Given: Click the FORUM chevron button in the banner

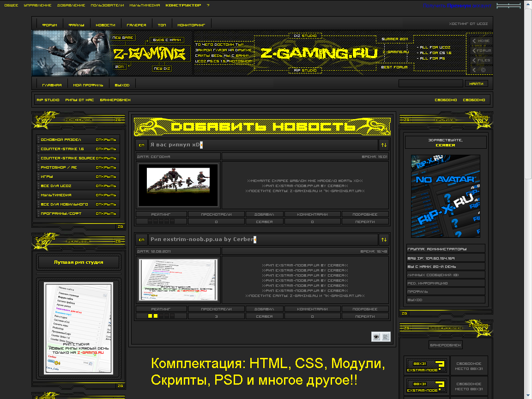Looking at the screenshot, I should [481, 50].
